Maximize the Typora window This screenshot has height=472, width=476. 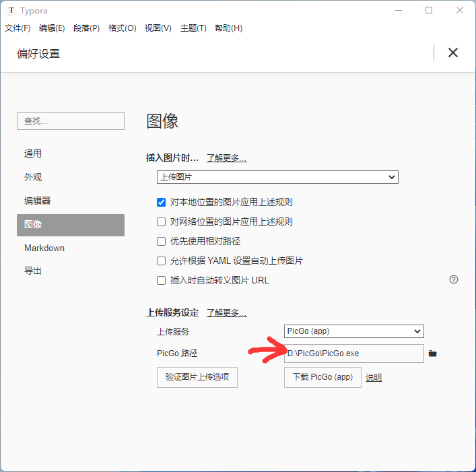(x=429, y=11)
